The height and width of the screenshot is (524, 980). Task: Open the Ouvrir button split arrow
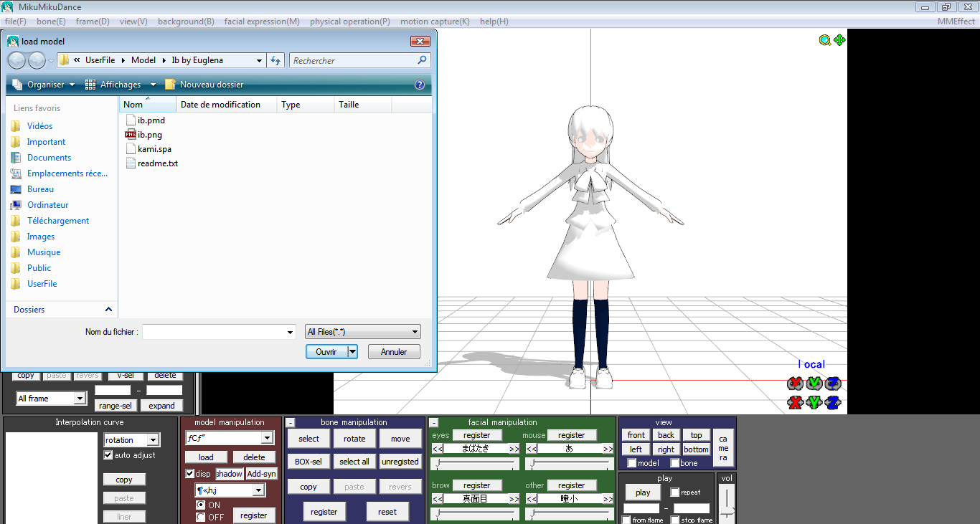(352, 352)
